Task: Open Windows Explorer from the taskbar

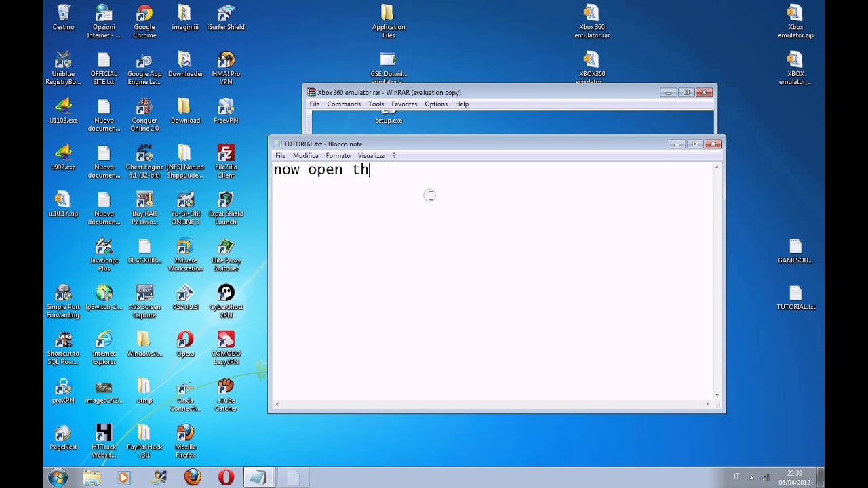Action: coord(92,478)
